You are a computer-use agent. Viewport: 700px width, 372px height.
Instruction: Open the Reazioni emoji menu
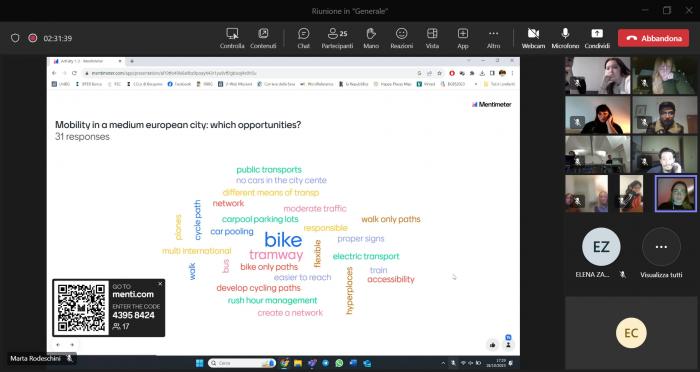pos(401,38)
